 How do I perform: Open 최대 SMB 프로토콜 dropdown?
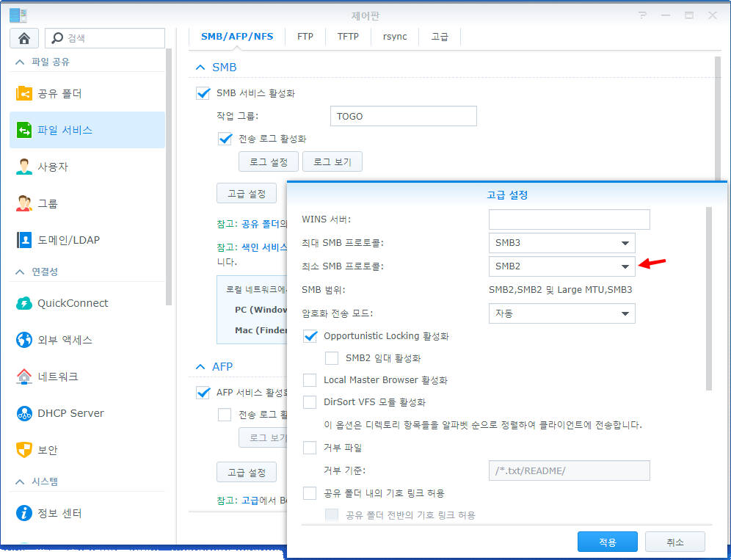[561, 243]
